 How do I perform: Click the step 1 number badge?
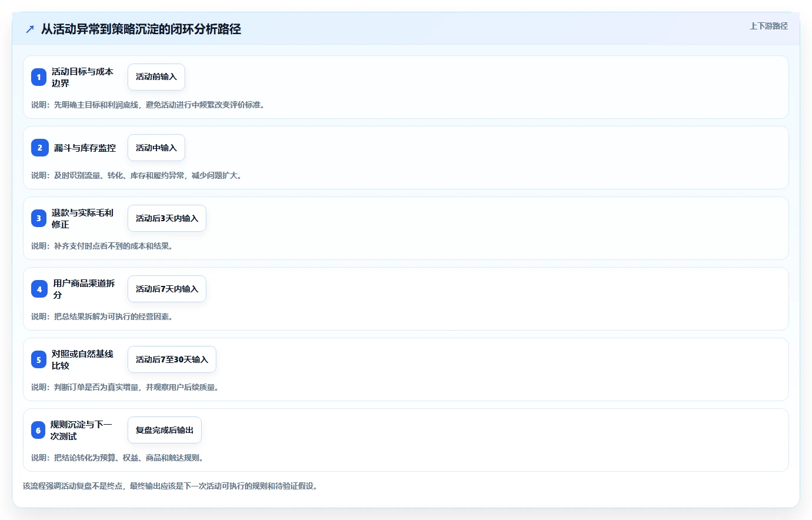(x=39, y=77)
